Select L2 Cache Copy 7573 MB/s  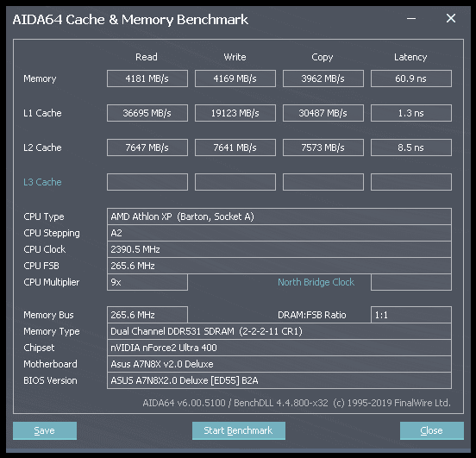click(x=323, y=147)
